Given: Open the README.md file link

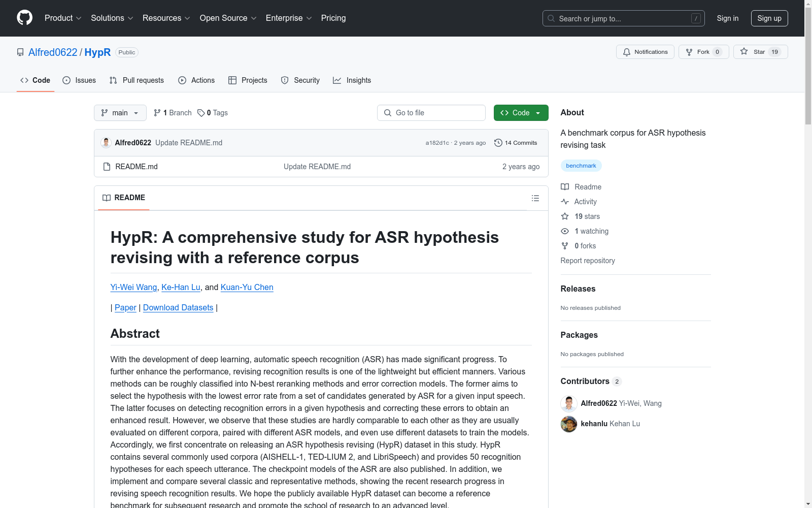Looking at the screenshot, I should [137, 167].
